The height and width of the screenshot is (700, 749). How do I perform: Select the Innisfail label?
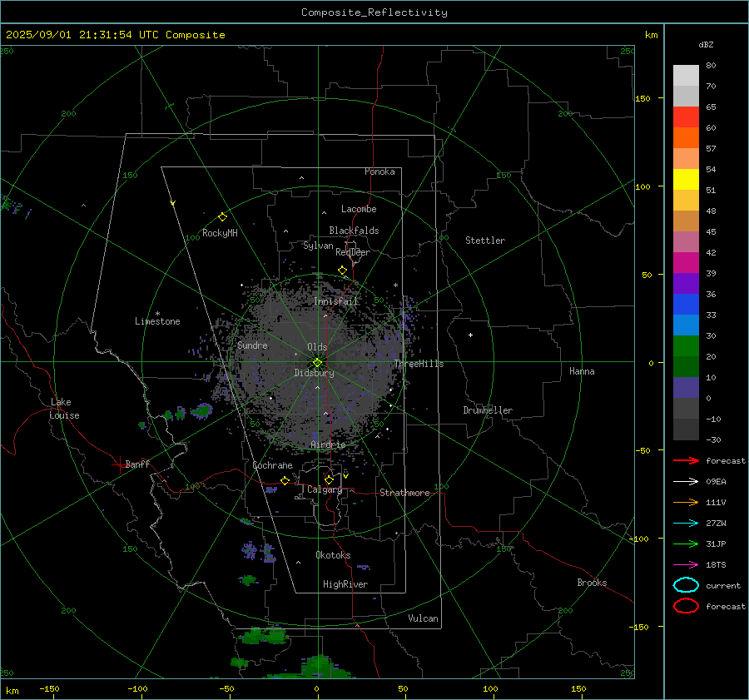pyautogui.click(x=336, y=301)
